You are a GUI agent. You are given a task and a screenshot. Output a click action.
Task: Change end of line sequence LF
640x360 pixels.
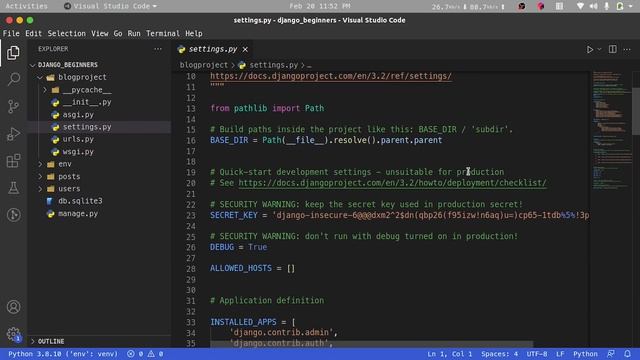[560, 354]
